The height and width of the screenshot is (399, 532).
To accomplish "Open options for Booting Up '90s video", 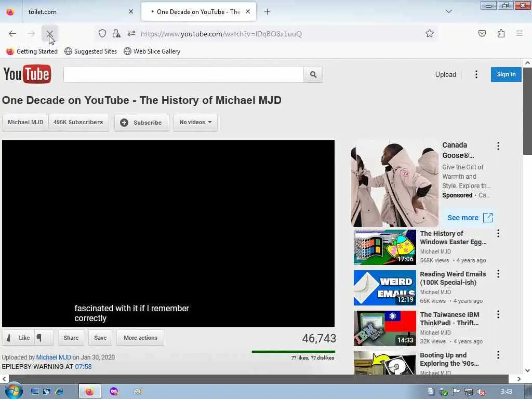I will (x=498, y=355).
